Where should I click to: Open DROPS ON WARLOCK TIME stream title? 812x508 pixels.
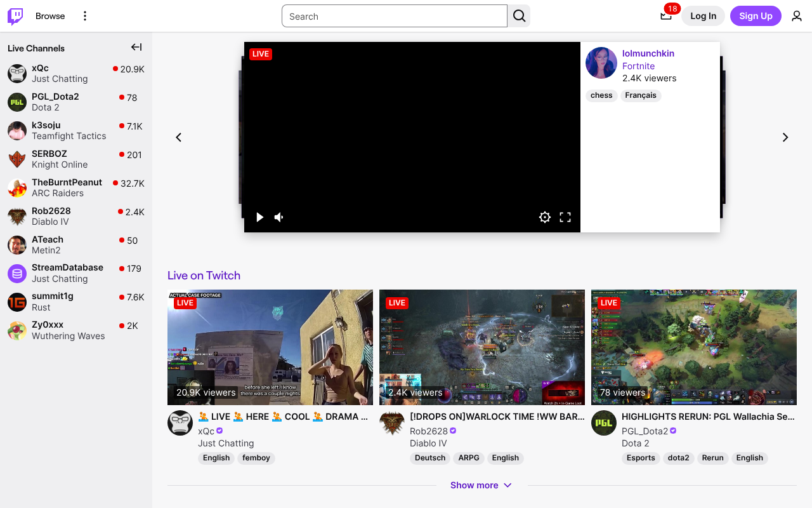tap(497, 417)
